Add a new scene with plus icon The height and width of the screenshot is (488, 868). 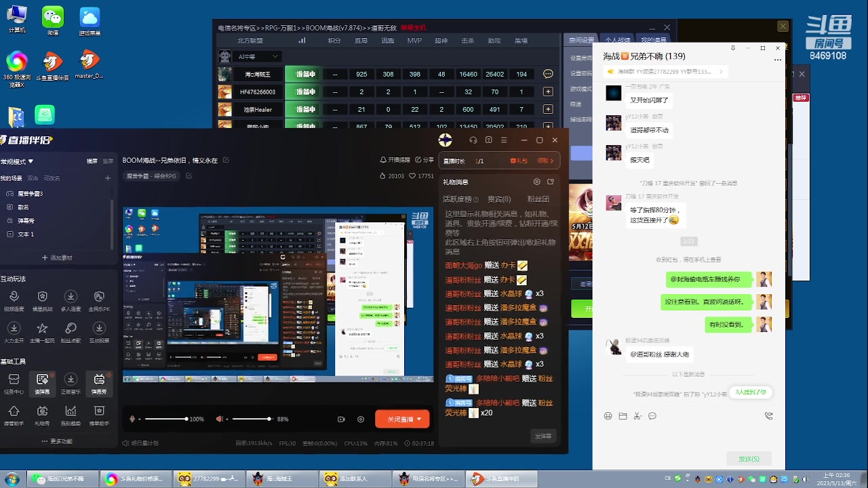(x=107, y=178)
